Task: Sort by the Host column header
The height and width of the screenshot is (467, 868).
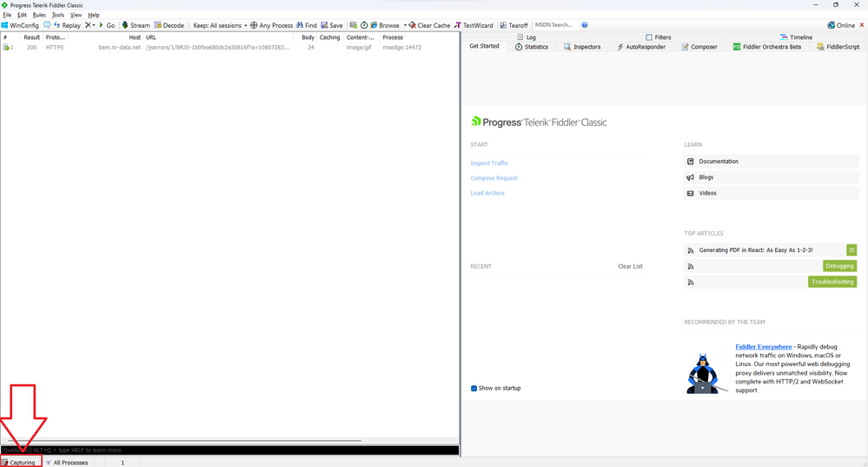Action: click(x=104, y=37)
